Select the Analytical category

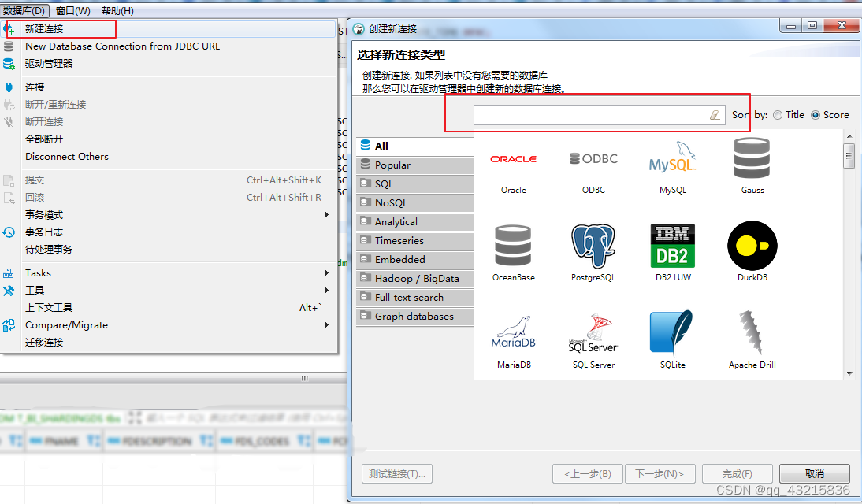coord(415,221)
